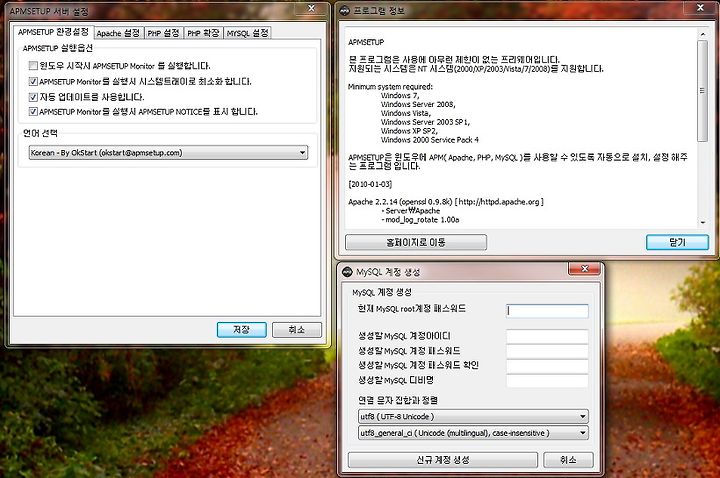Click the scroll up arrow in program info
The image size is (720, 478).
click(703, 34)
